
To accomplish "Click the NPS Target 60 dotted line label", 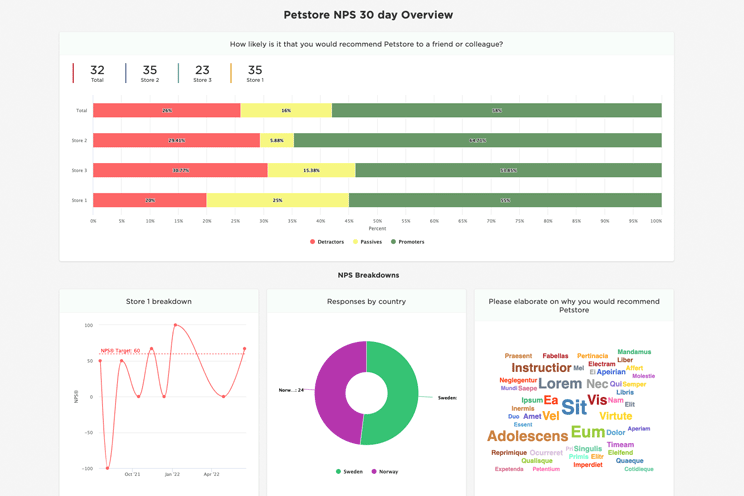I will click(x=120, y=351).
